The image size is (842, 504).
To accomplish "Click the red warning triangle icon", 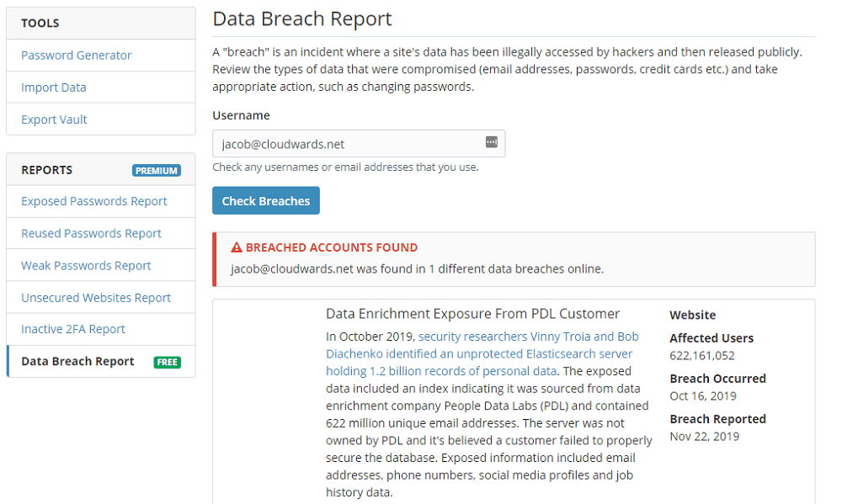I will 237,247.
